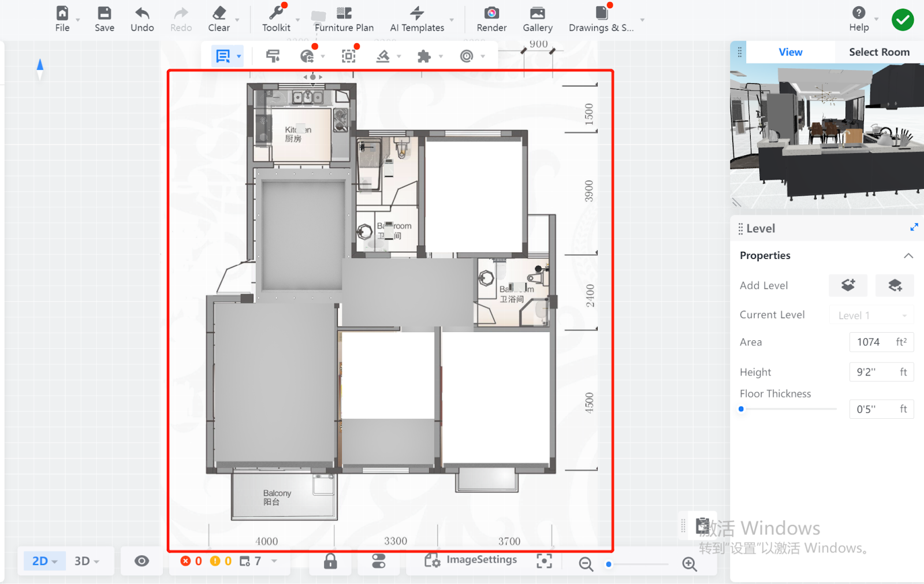Click the Save icon in top toolbar
924x584 pixels.
(x=104, y=18)
